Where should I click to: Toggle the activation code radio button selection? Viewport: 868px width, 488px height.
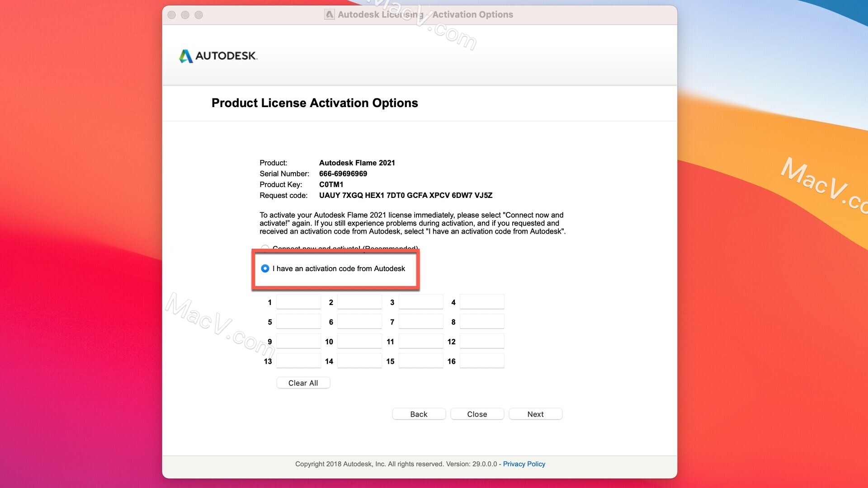coord(265,268)
